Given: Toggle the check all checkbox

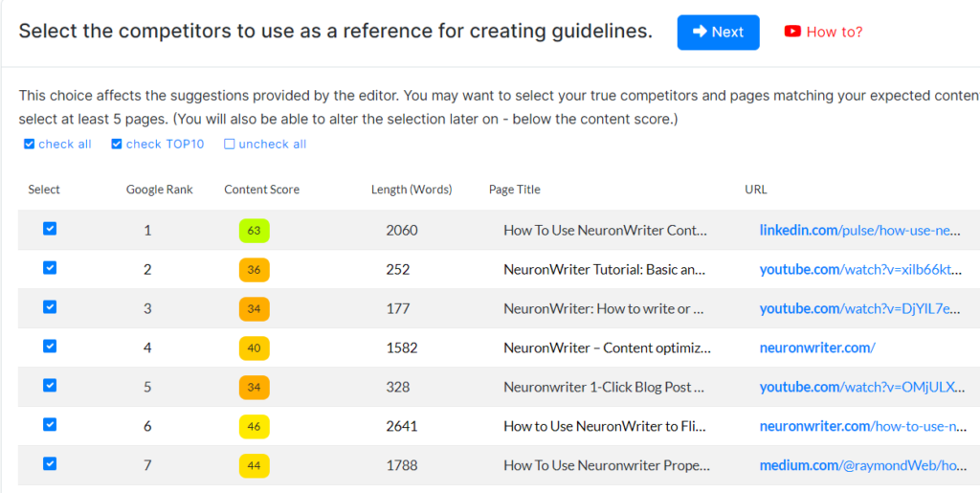Looking at the screenshot, I should [x=29, y=145].
